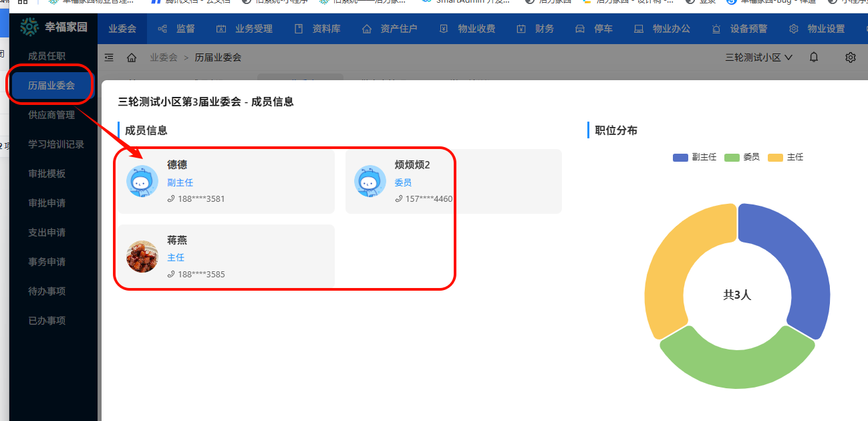Click the 主任 link under 蒋燕

(176, 257)
